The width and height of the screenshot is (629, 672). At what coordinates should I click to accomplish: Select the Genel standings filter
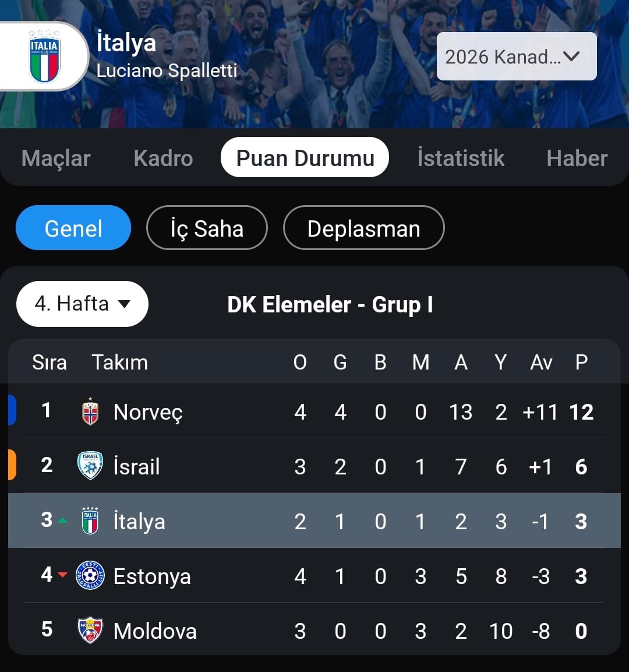click(x=73, y=227)
